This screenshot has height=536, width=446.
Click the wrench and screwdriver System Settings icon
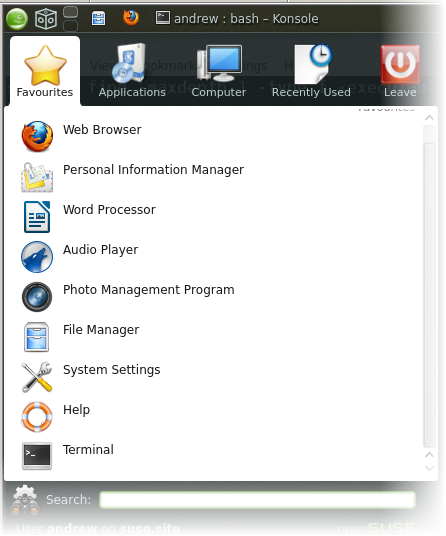pos(37,377)
